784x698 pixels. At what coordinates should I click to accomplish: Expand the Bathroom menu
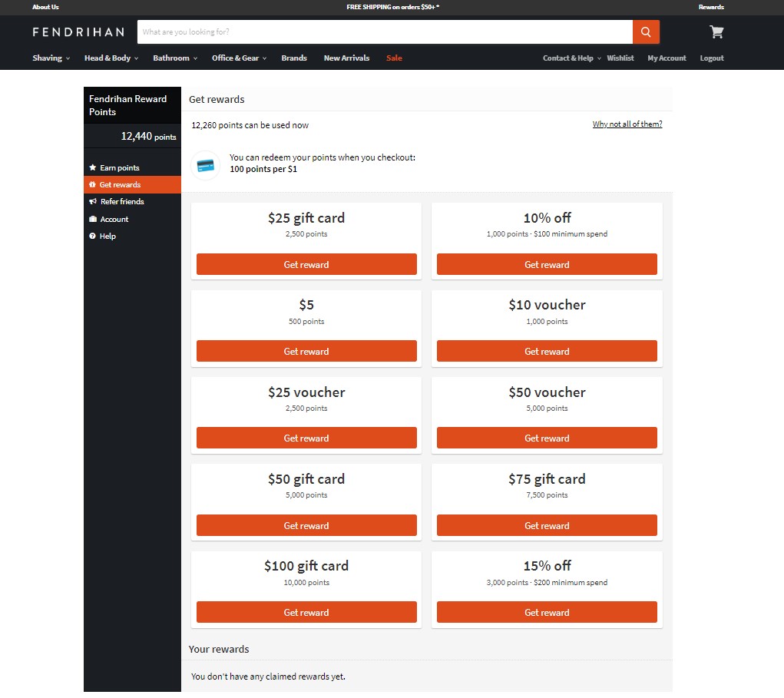(175, 58)
